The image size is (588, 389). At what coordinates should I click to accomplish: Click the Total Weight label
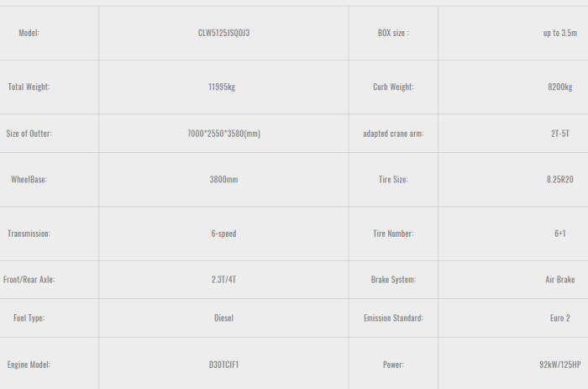[x=29, y=87]
